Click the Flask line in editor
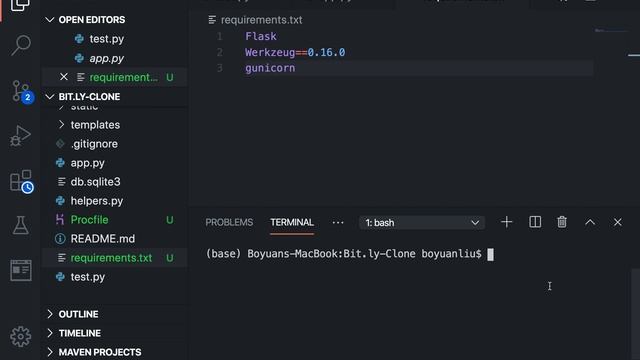 tap(261, 36)
